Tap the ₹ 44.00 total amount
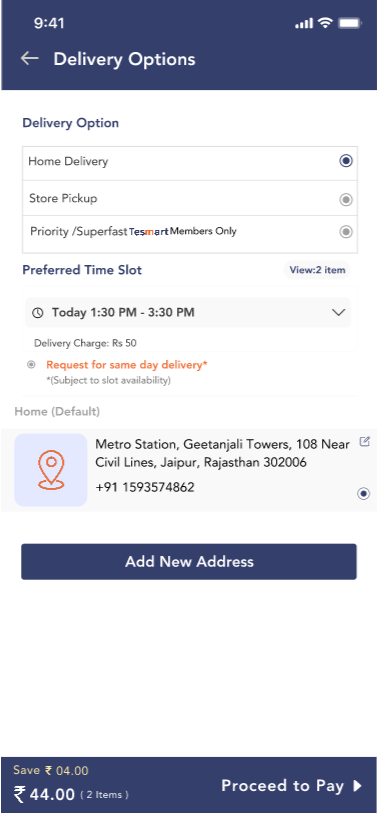 (45, 794)
